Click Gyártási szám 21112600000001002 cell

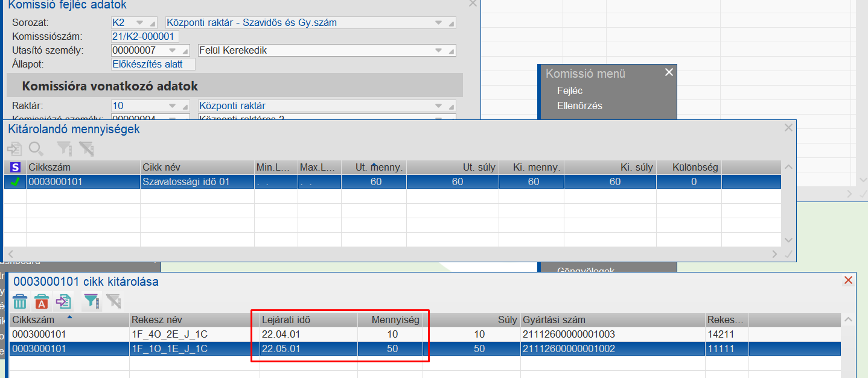pos(613,348)
